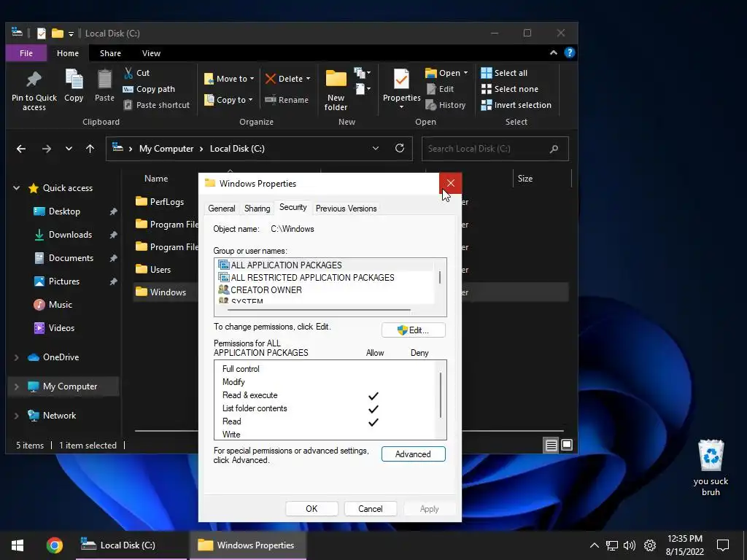
Task: Open Explorer help question mark icon
Action: [569, 52]
